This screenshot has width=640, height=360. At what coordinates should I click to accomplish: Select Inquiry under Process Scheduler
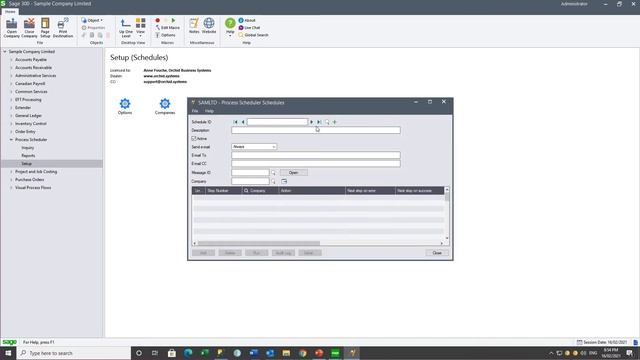pos(28,148)
